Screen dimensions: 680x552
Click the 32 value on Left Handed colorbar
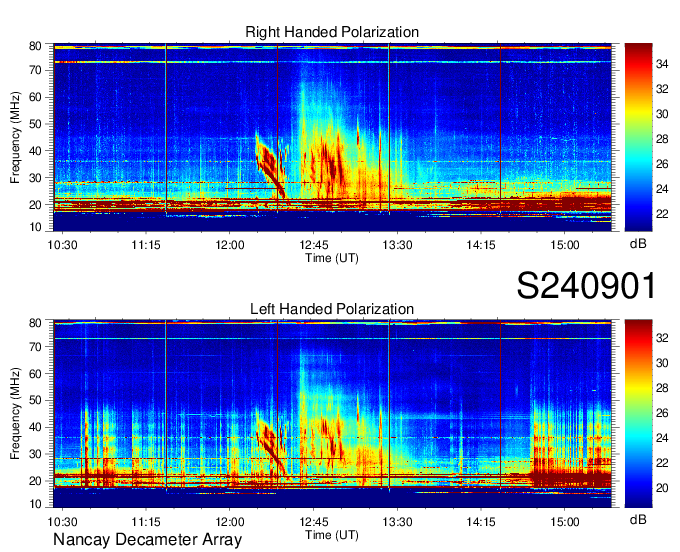pos(662,338)
